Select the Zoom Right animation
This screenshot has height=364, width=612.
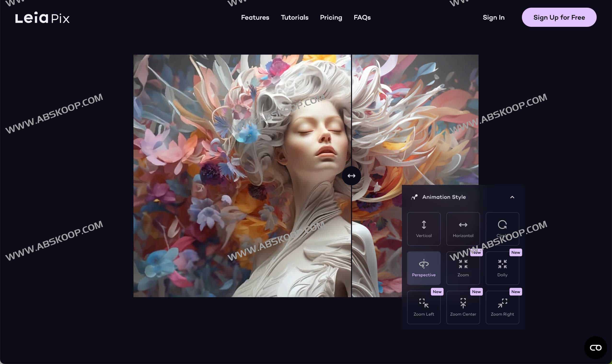[x=502, y=307]
